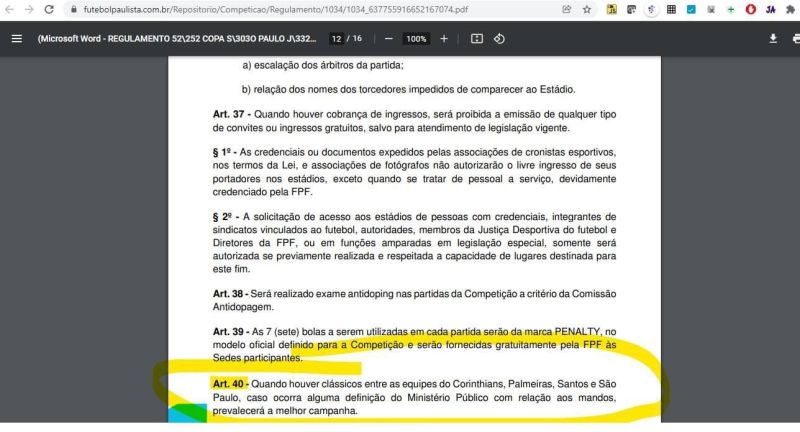Viewport: 800px width, 432px height.
Task: Open the red shield adblock extension
Action: [x=751, y=9]
